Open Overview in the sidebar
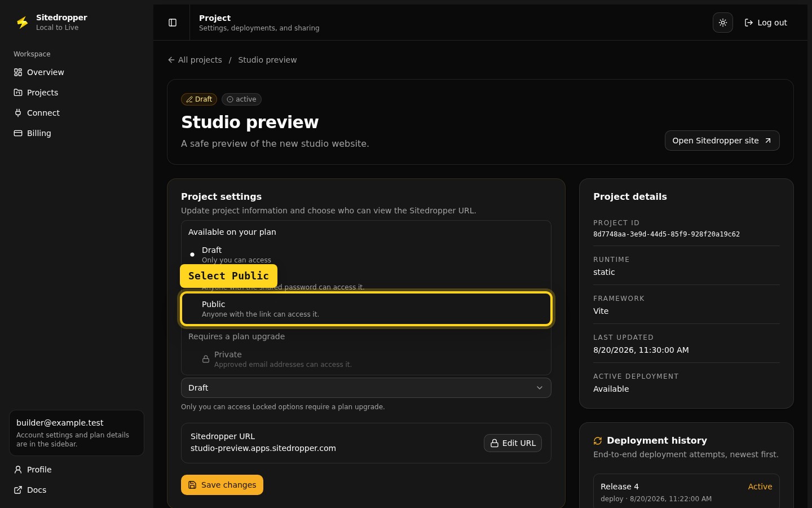This screenshot has width=812, height=508. [x=77, y=72]
